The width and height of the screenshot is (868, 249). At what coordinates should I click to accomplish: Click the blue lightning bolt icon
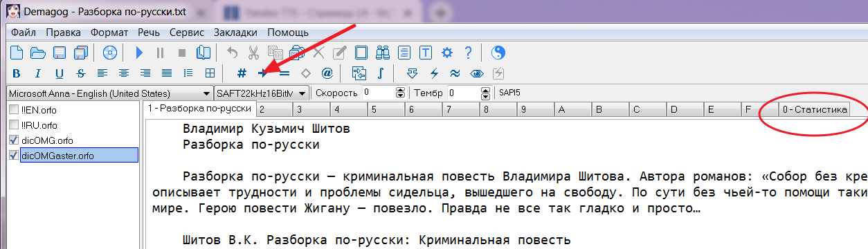tap(434, 73)
